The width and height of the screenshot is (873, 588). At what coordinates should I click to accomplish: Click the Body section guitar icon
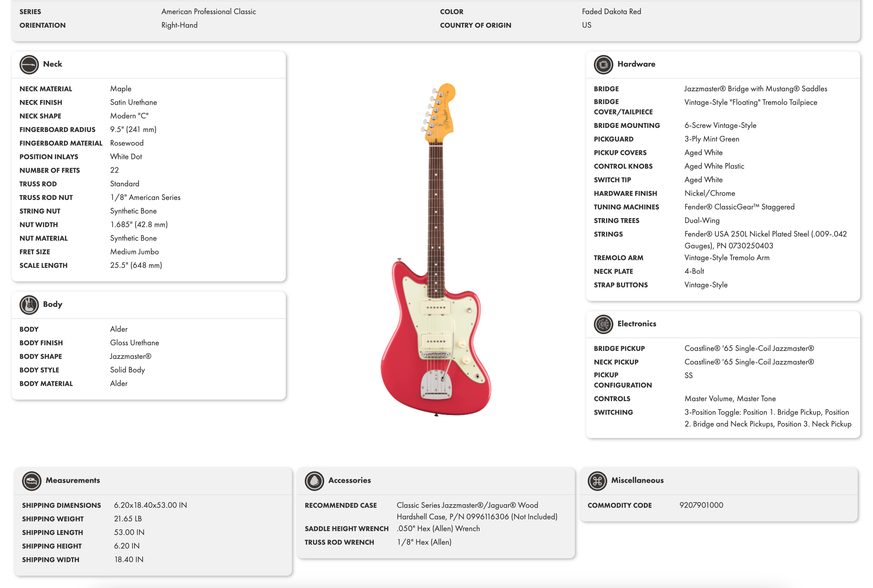point(29,305)
